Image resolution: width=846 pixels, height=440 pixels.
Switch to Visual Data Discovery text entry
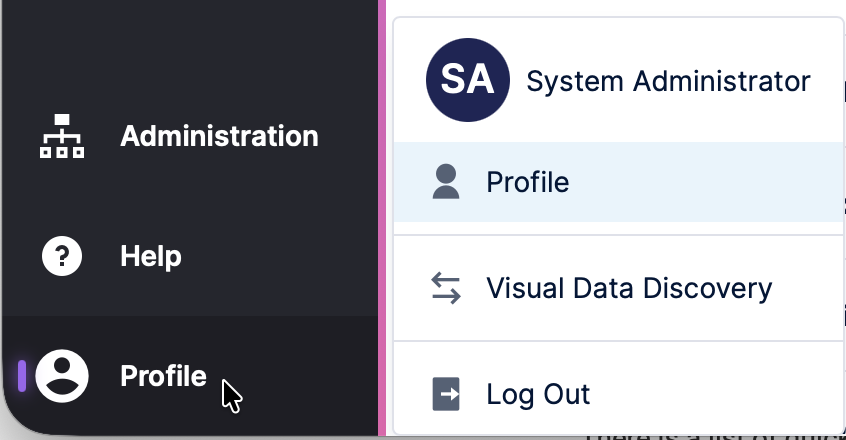tap(629, 289)
